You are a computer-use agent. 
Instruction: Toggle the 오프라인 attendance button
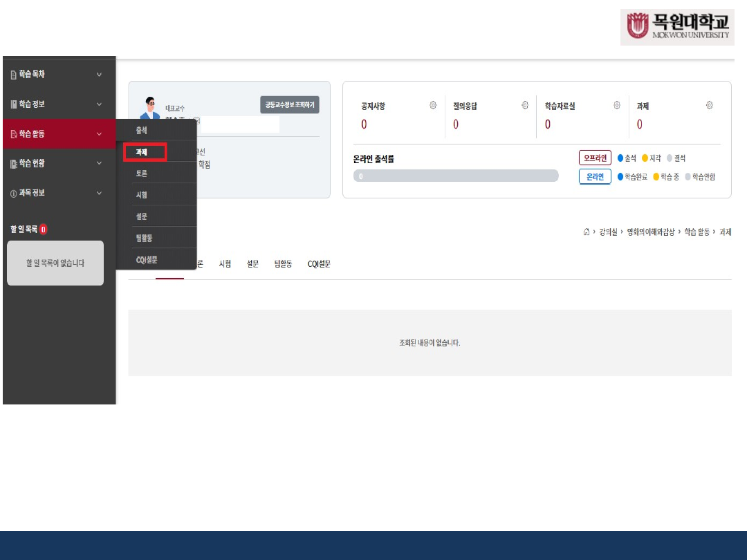[595, 158]
